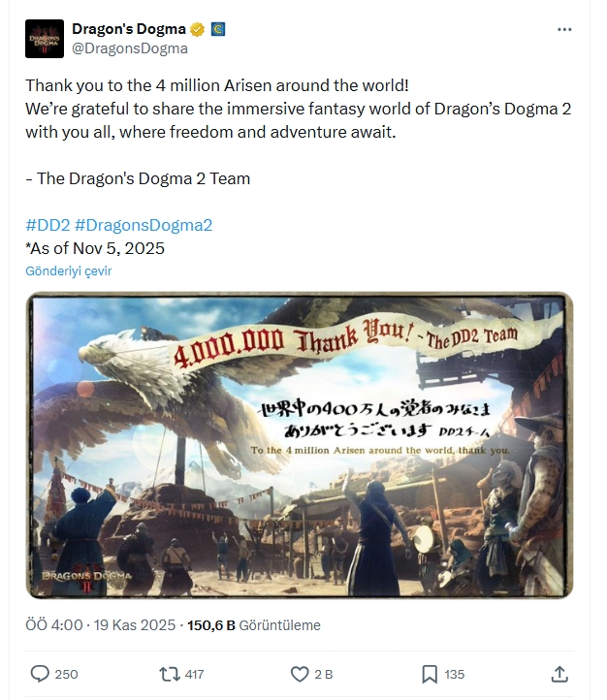Like the post with the heart icon
The width and height of the screenshot is (607, 700).
pyautogui.click(x=300, y=674)
